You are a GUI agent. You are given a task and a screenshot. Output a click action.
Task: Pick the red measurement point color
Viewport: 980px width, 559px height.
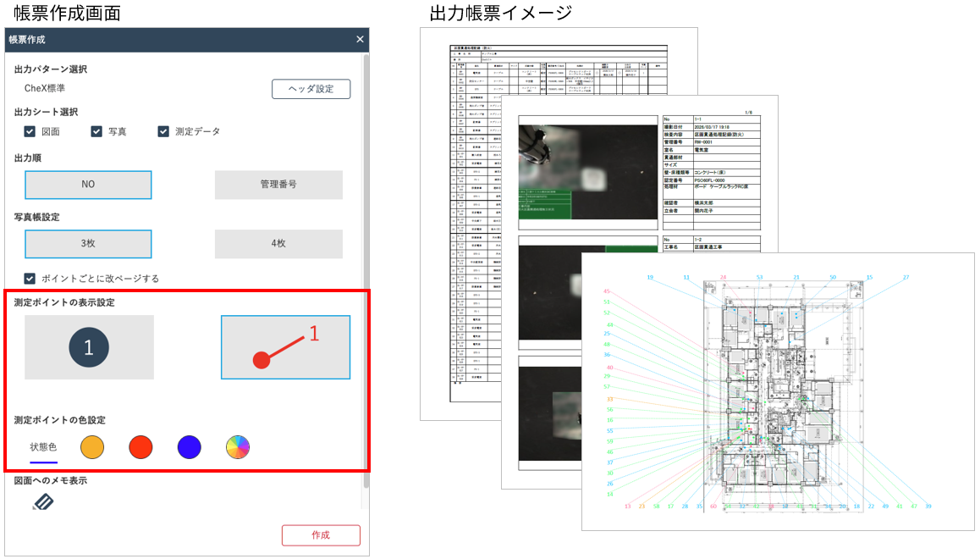point(140,447)
